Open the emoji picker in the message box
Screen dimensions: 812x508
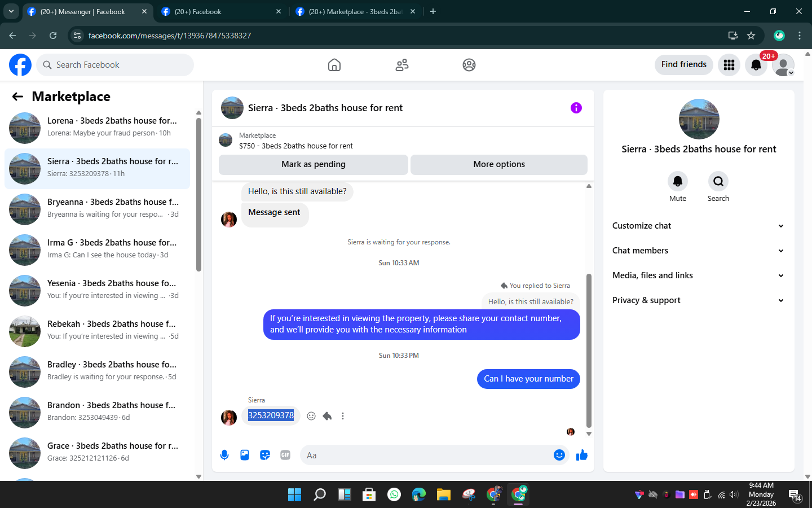[559, 455]
